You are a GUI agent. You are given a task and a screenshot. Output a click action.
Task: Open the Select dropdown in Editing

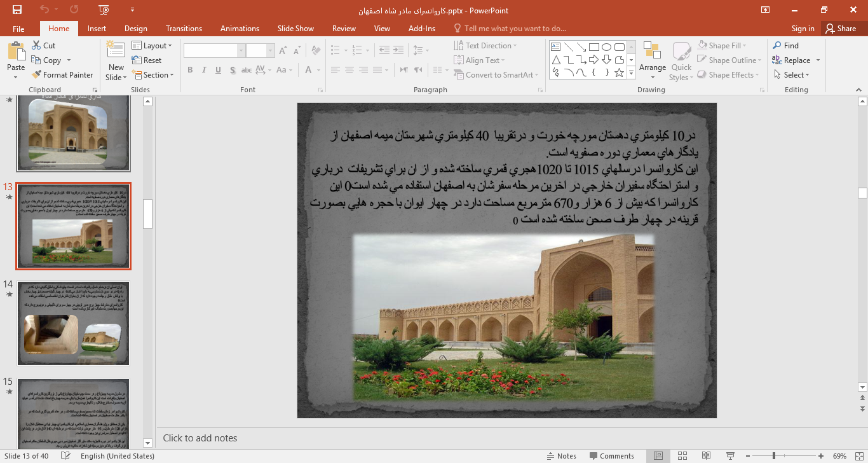(791, 75)
